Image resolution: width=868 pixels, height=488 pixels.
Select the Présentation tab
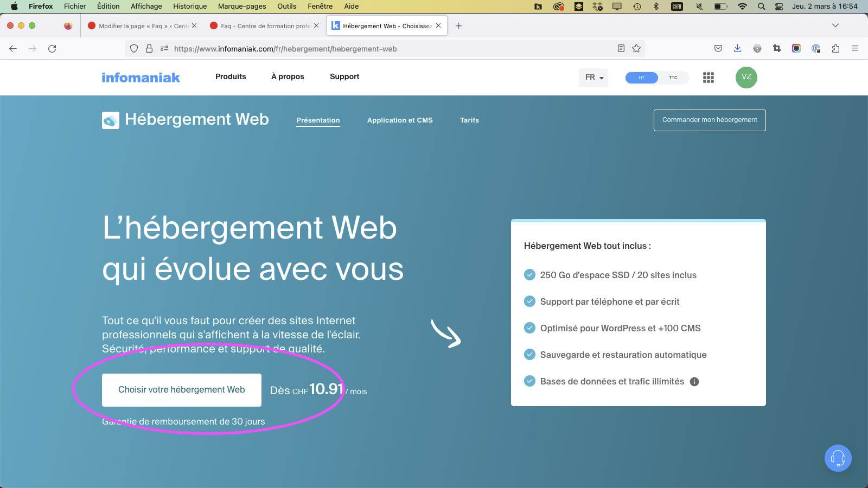pos(318,120)
